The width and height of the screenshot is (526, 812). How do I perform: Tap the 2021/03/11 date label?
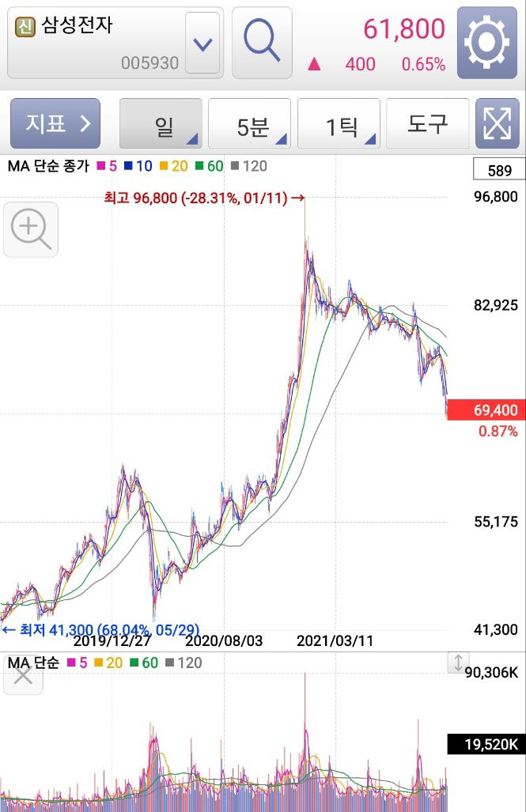pyautogui.click(x=335, y=641)
